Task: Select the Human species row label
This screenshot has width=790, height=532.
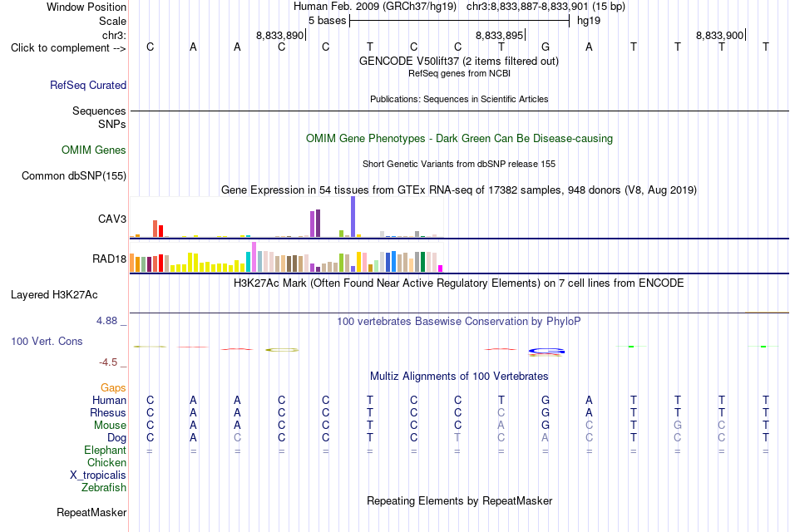Action: click(x=109, y=400)
